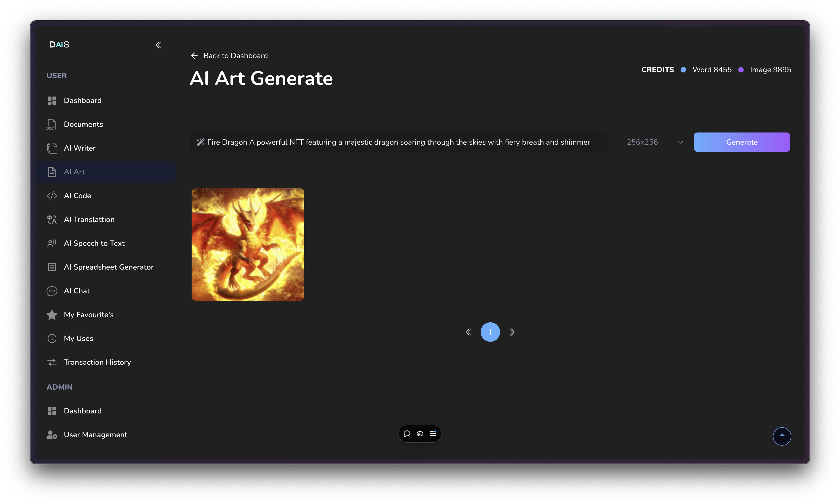Open the AI Translattion icon

tap(52, 219)
